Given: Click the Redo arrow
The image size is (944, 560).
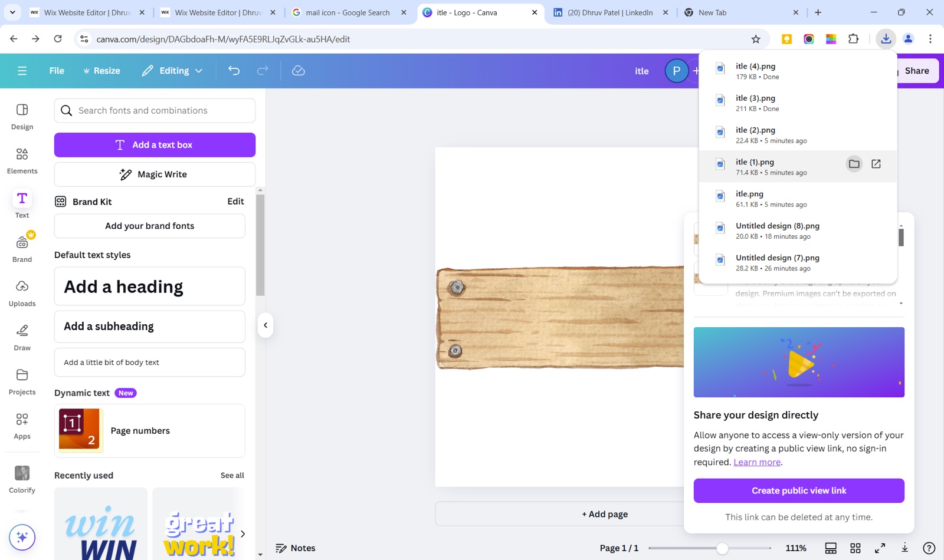Looking at the screenshot, I should coord(263,71).
